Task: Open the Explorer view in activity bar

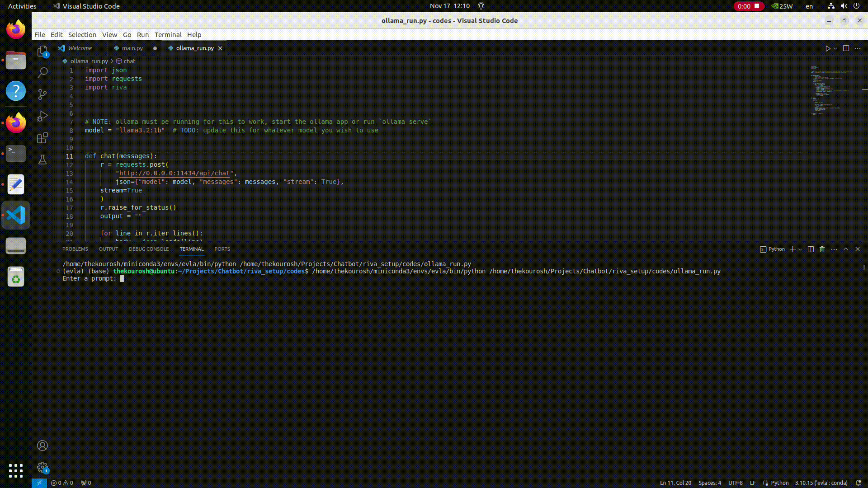Action: tap(42, 51)
